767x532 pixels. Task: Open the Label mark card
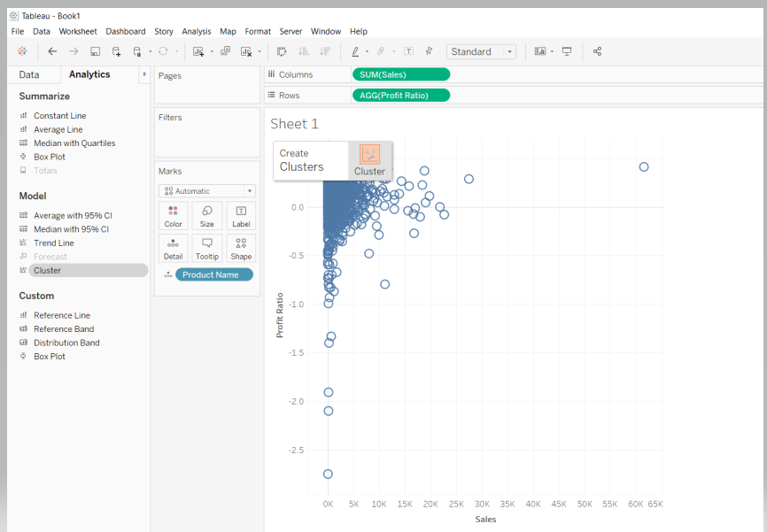[241, 216]
